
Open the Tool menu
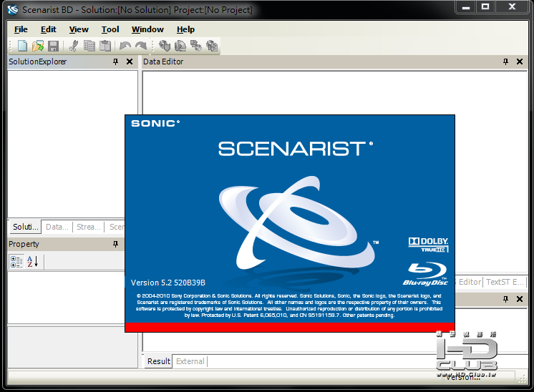click(110, 29)
